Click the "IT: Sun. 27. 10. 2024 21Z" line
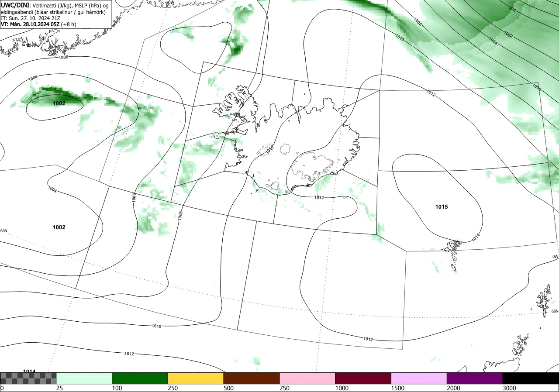 pyautogui.click(x=30, y=18)
